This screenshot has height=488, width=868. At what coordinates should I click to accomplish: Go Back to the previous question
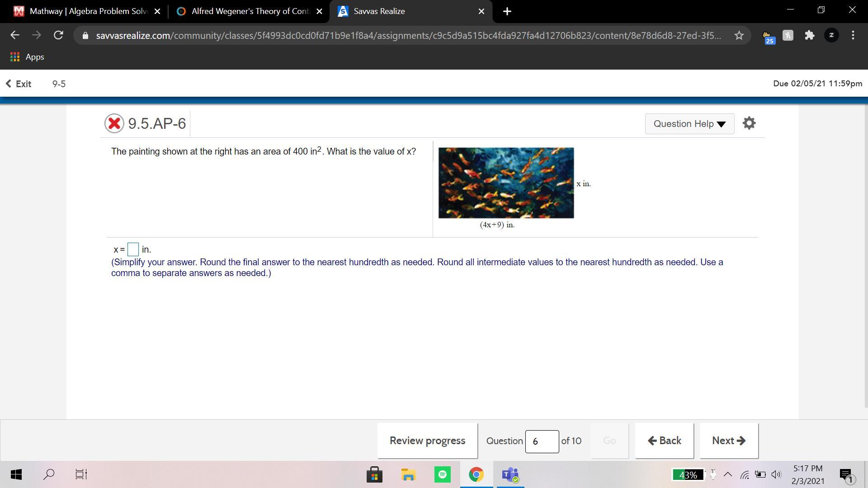(664, 441)
